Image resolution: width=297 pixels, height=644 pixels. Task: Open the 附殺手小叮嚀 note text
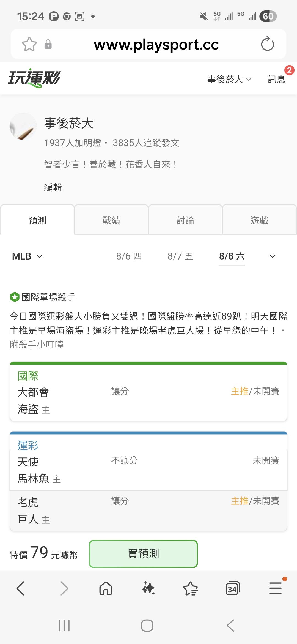37,344
